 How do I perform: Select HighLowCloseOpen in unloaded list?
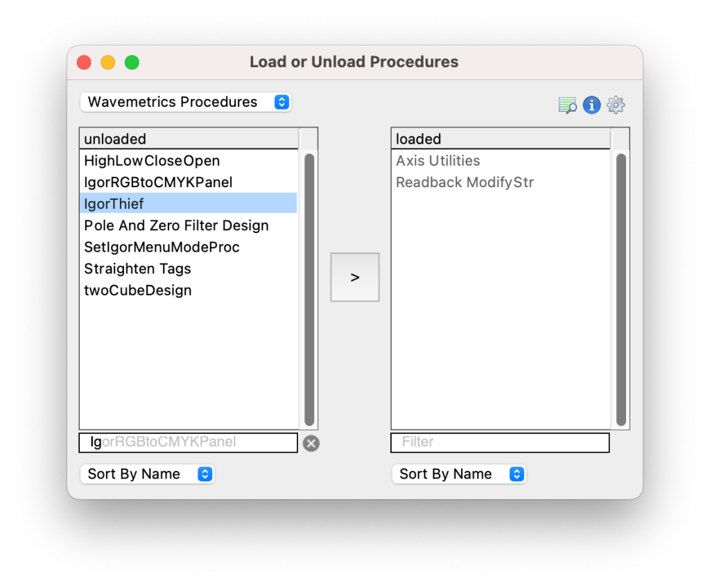click(x=189, y=161)
